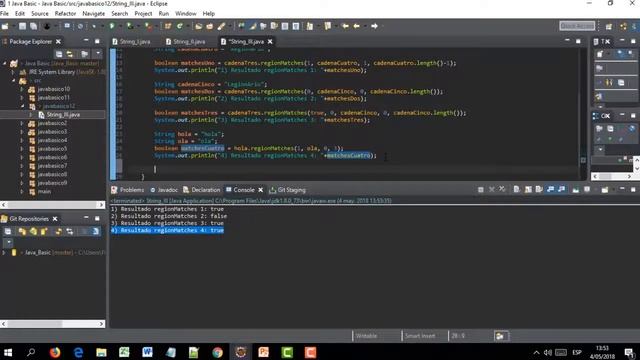Toggle hierarchical branch layout in Git Repositories

pyautogui.click(x=96, y=231)
